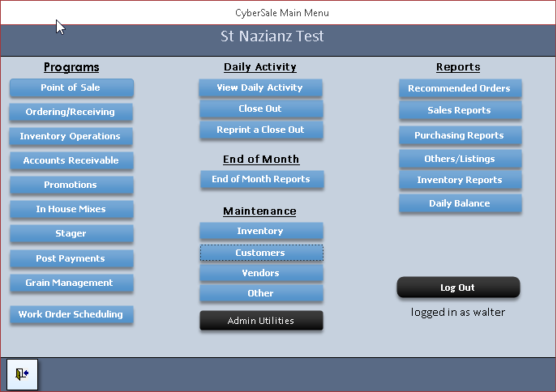Click the Maintenance heading

point(259,211)
